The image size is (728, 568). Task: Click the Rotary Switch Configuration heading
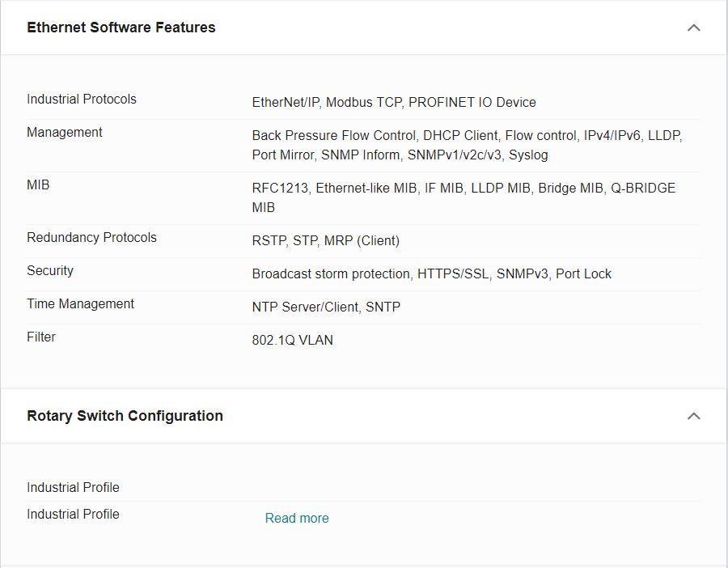pyautogui.click(x=125, y=416)
